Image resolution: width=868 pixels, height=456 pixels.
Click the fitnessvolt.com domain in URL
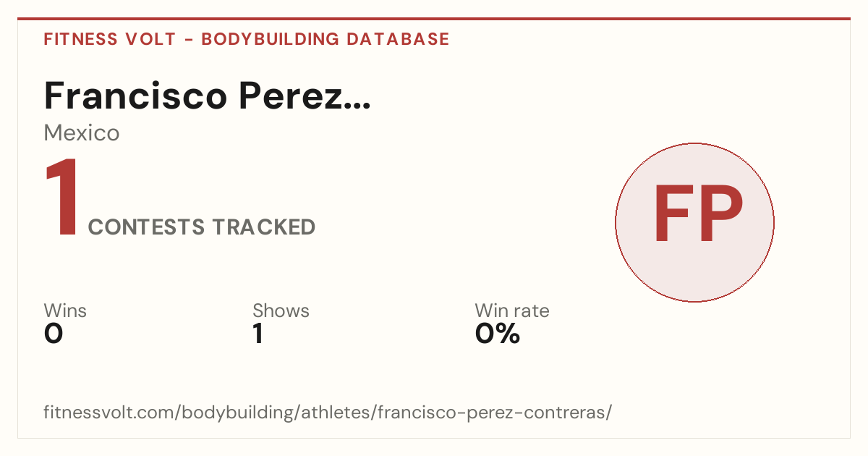click(x=109, y=413)
